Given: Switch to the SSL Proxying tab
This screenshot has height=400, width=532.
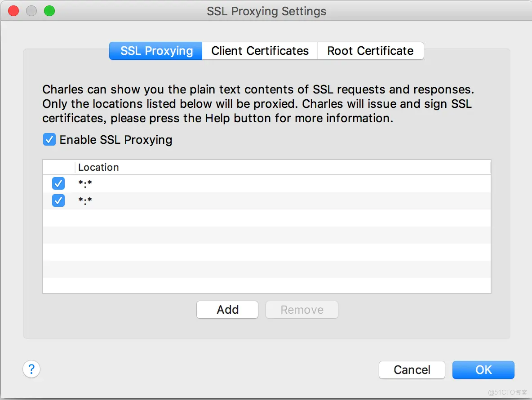Looking at the screenshot, I should click(156, 51).
